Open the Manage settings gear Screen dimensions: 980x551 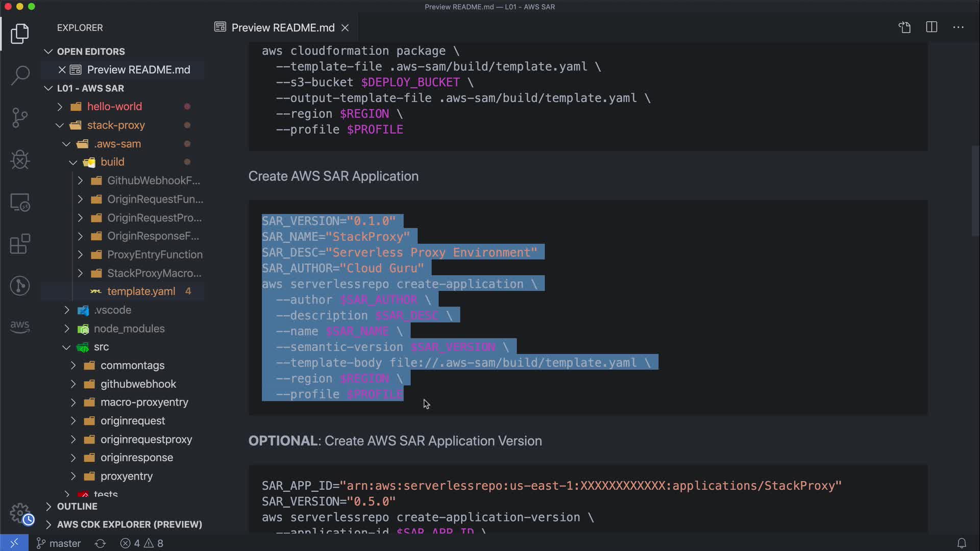[20, 513]
